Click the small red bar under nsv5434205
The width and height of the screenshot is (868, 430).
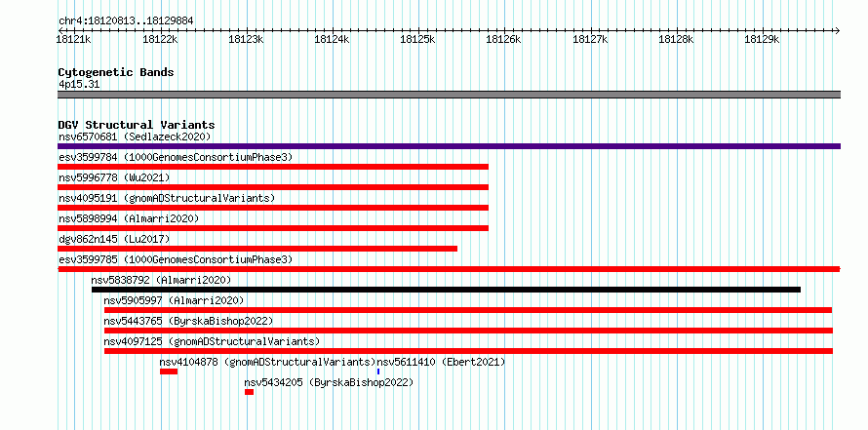click(x=249, y=392)
